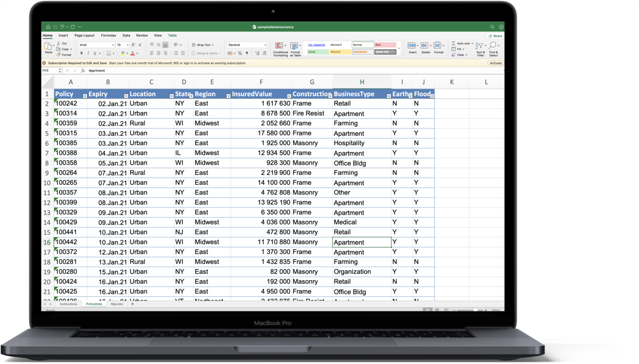Switch to the Instructions sheet tab
The width and height of the screenshot is (639, 364).
(68, 304)
